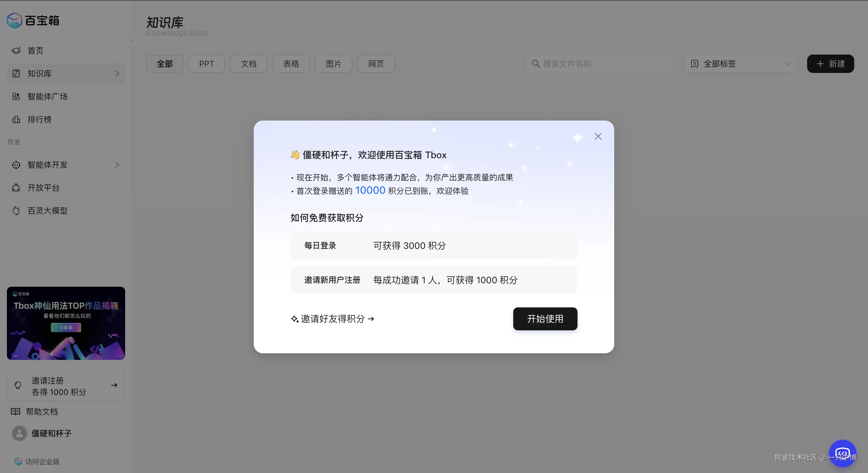Screen dimensions: 868x473
Task: Open the Tbox神仙用法TOP banner
Action: point(66,323)
